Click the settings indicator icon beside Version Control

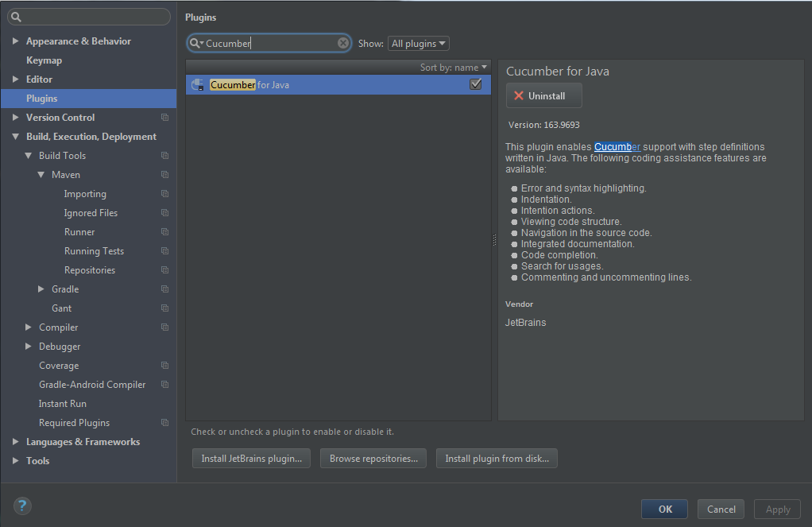tap(164, 117)
